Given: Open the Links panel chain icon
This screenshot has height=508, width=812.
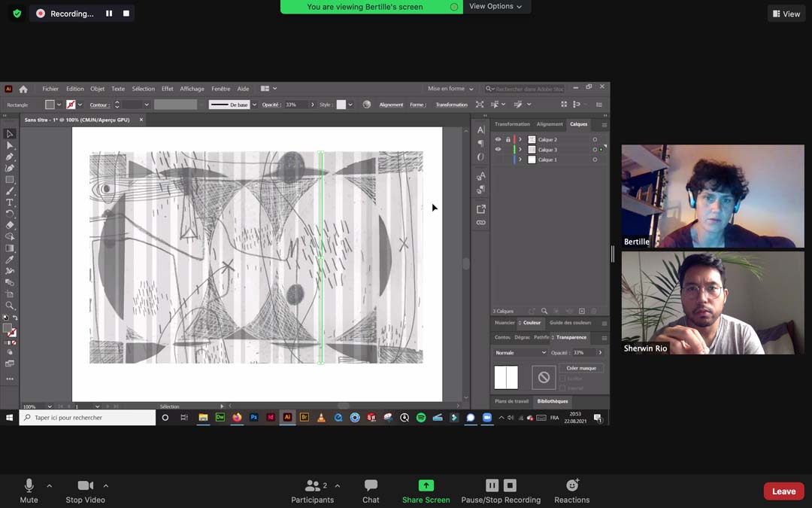Looking at the screenshot, I should click(x=480, y=222).
